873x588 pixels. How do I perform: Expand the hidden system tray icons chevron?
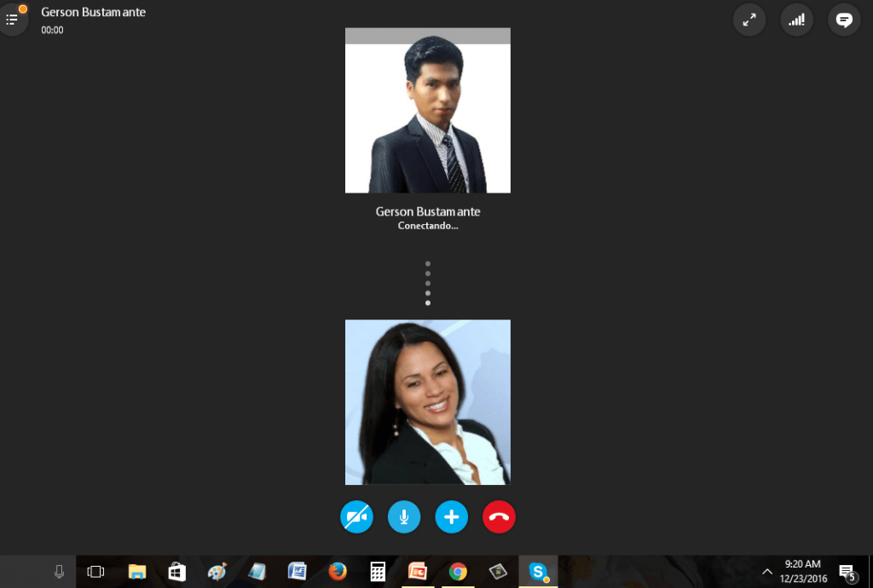767,572
